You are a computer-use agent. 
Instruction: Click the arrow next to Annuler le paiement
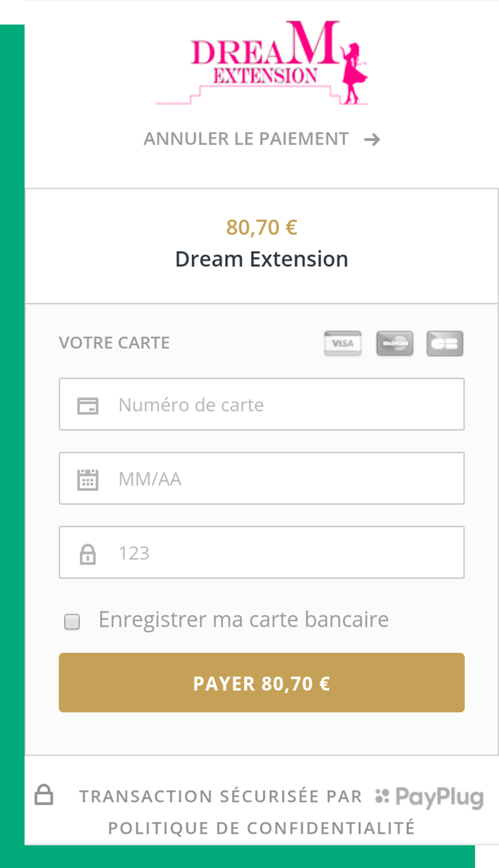tap(372, 139)
